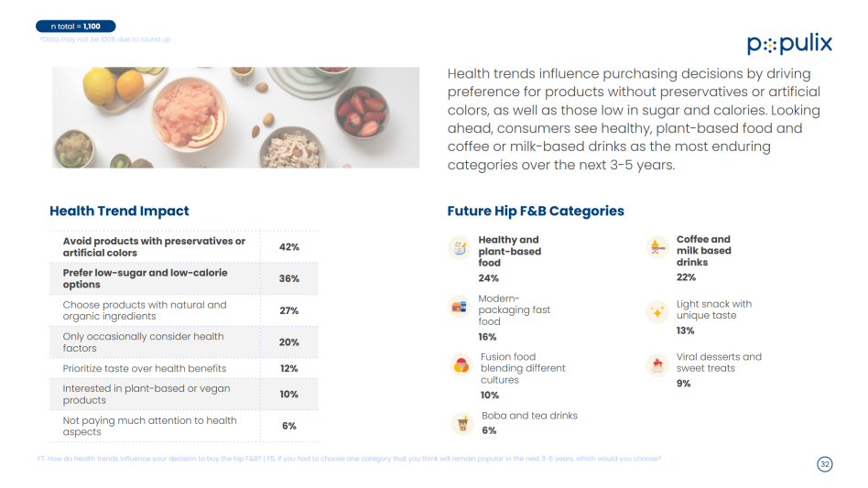Click the Health trends summary paragraph

(x=634, y=119)
